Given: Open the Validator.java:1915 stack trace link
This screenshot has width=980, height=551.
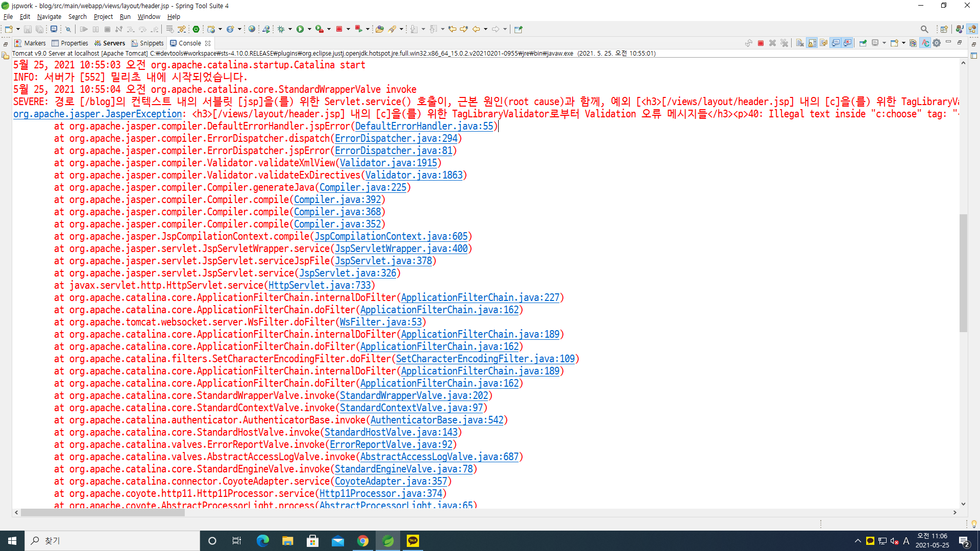Looking at the screenshot, I should click(388, 163).
